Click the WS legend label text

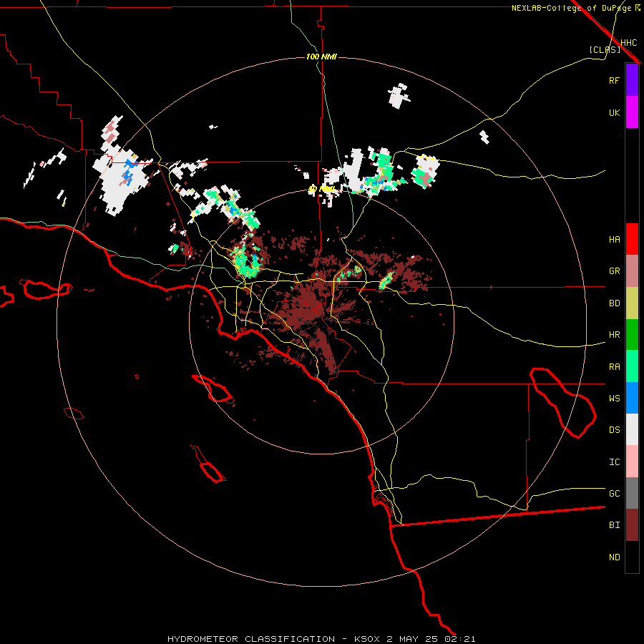614,398
